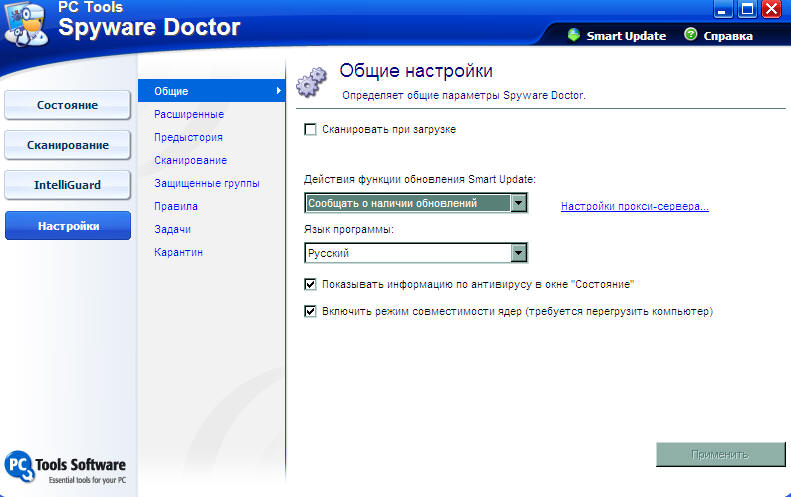
Task: Click the Smart Update shield icon
Action: tap(574, 35)
